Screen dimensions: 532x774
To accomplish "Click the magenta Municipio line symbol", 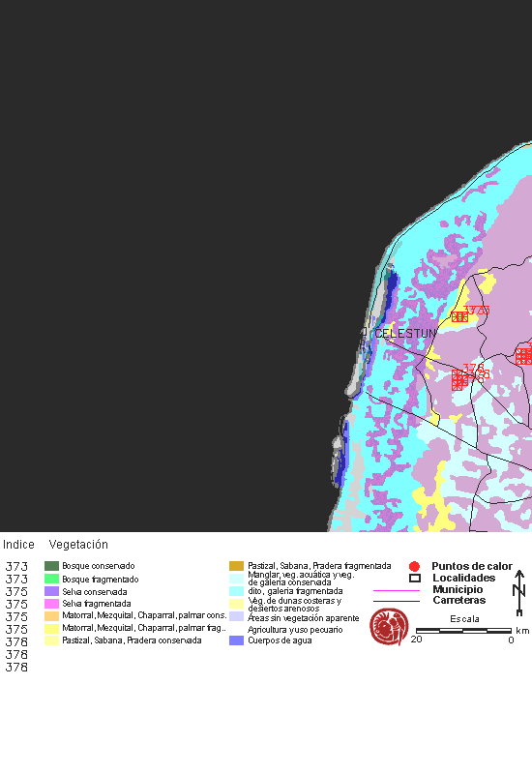I will tap(397, 590).
